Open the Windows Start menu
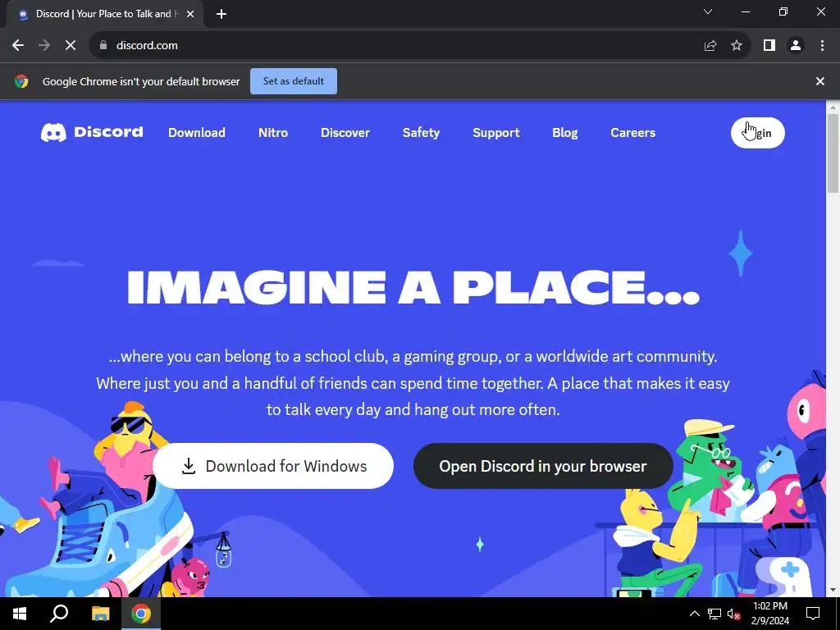The image size is (840, 630). [20, 614]
